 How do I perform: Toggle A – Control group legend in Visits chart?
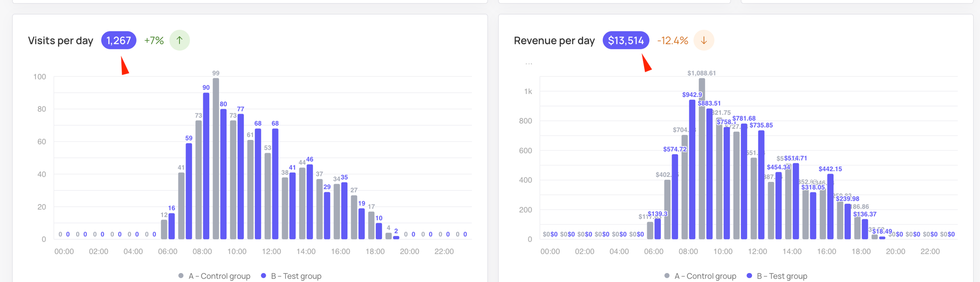214,276
